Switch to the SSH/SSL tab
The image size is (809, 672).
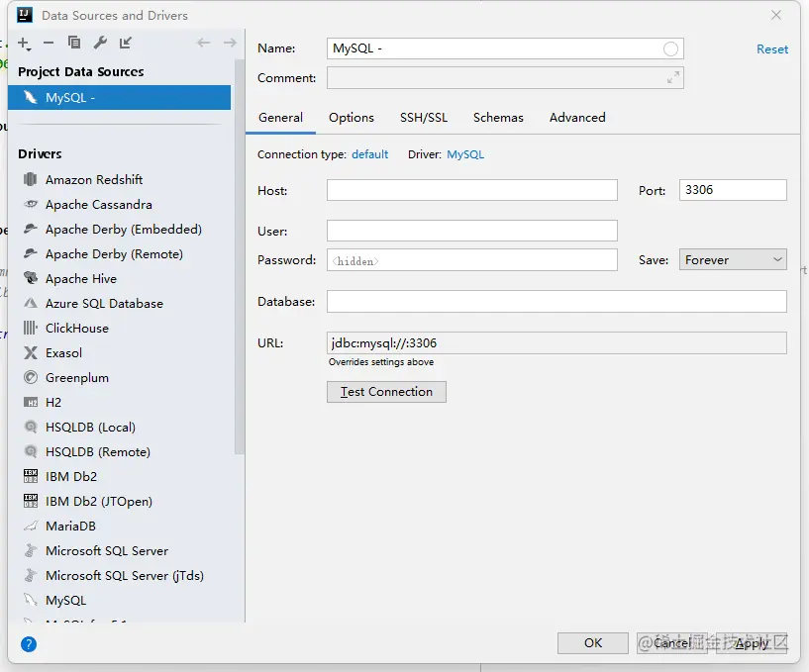[424, 118]
